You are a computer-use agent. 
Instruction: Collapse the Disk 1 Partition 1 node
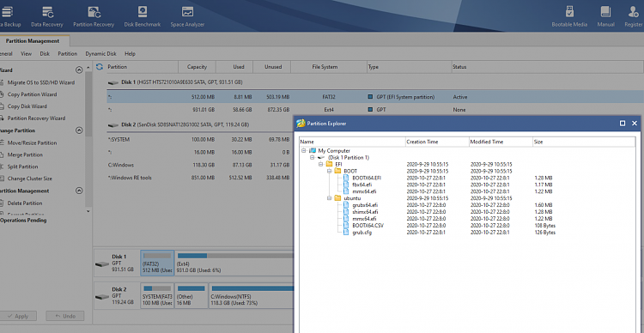(x=312, y=157)
